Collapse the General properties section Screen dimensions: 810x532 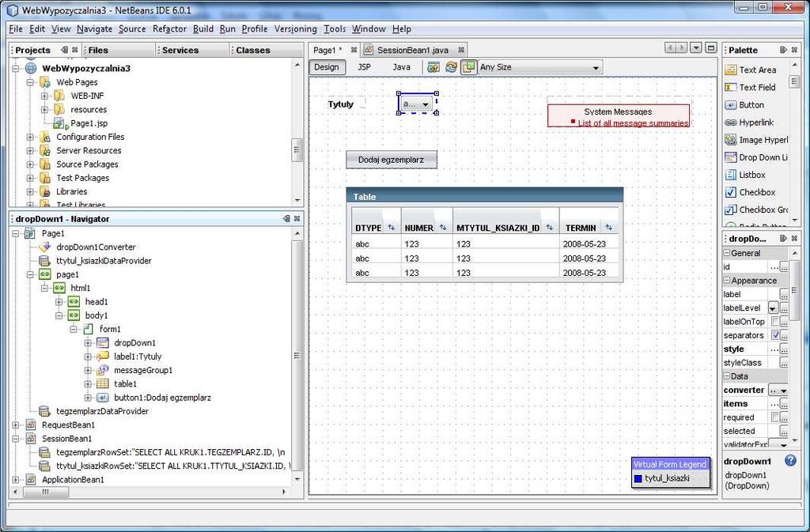(727, 253)
